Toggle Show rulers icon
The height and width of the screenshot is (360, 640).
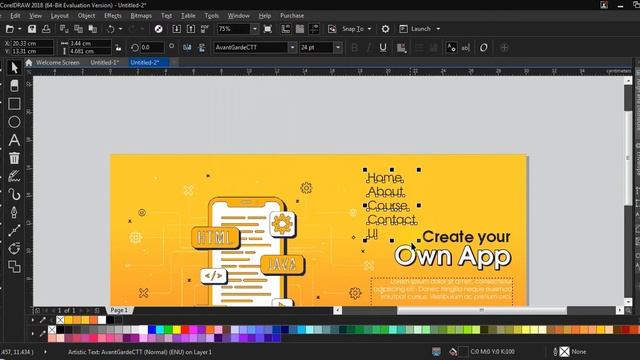[286, 29]
